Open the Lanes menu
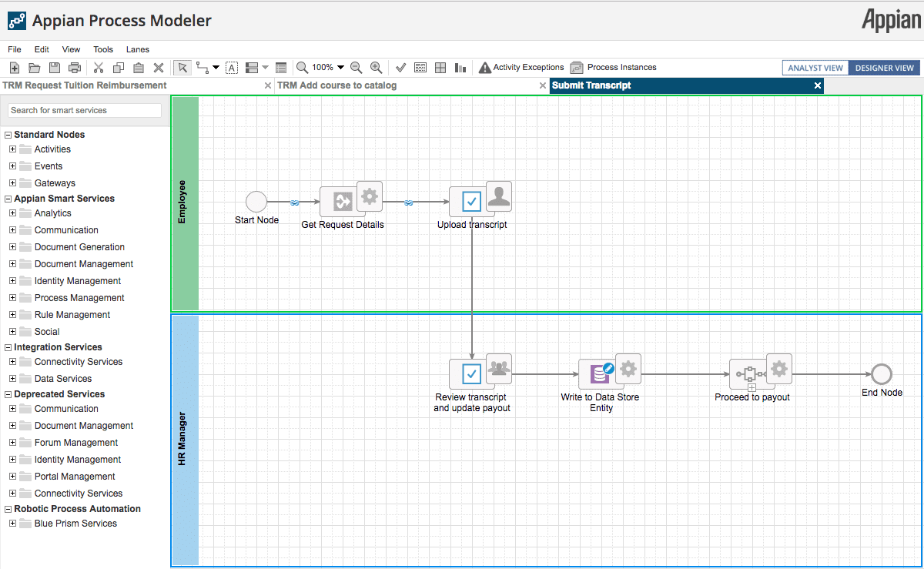Image resolution: width=924 pixels, height=569 pixels. point(138,49)
